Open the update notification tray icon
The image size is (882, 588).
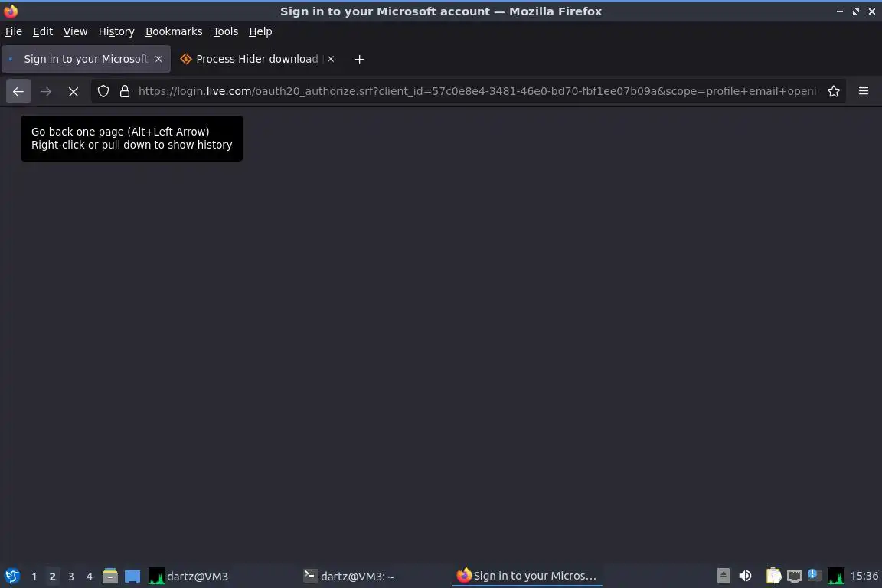coord(815,575)
